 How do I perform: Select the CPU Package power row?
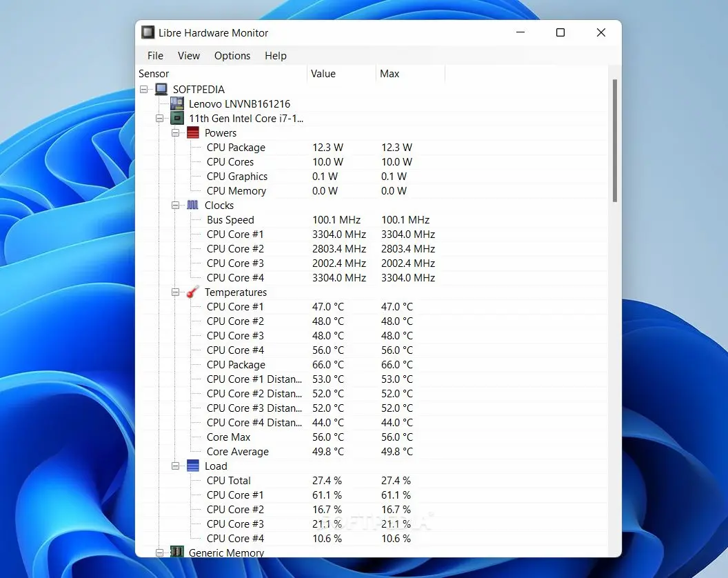coord(236,147)
